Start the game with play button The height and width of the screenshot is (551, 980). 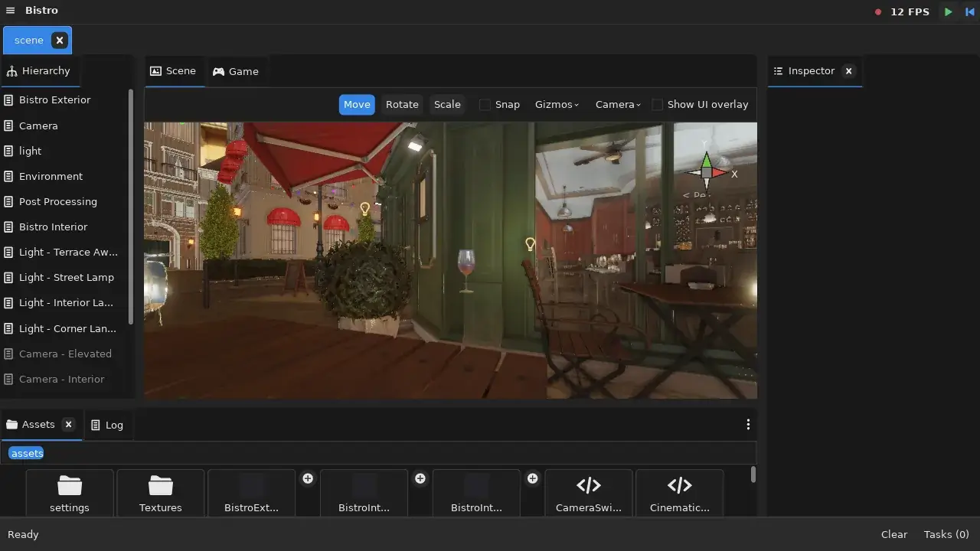948,11
